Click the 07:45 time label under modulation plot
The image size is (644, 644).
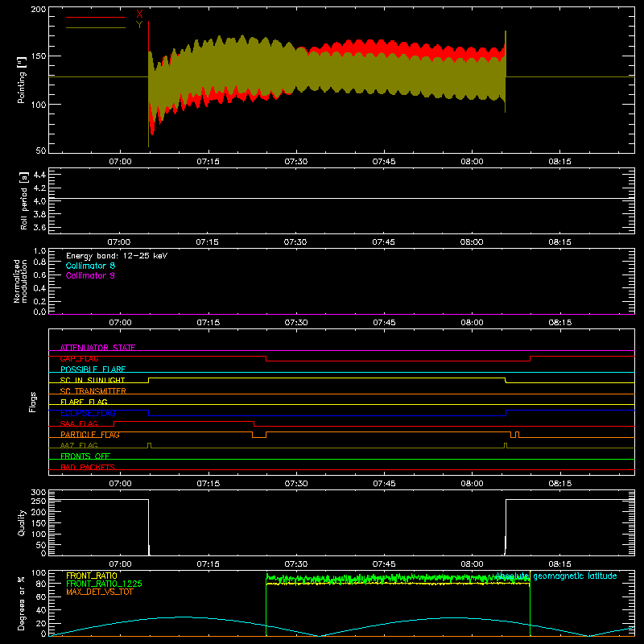(384, 323)
